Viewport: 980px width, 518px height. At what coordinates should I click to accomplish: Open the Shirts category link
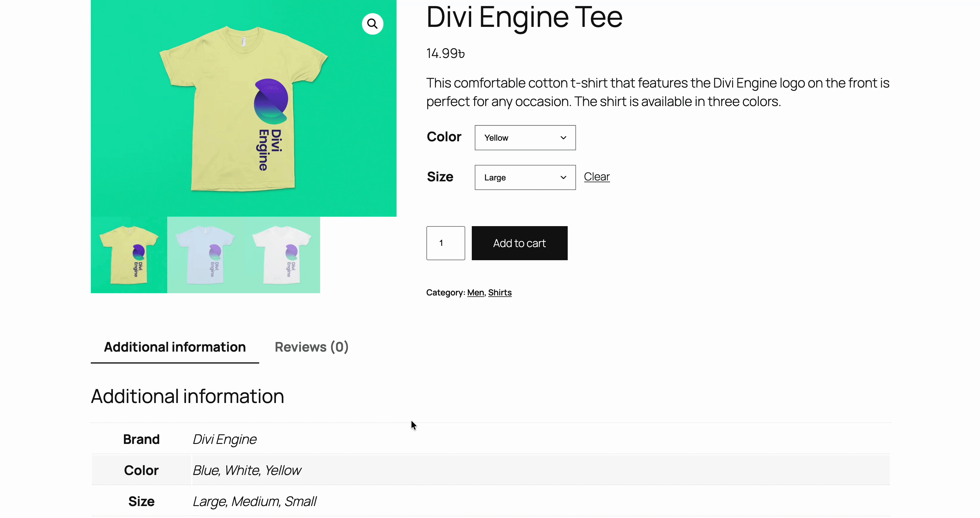point(500,292)
